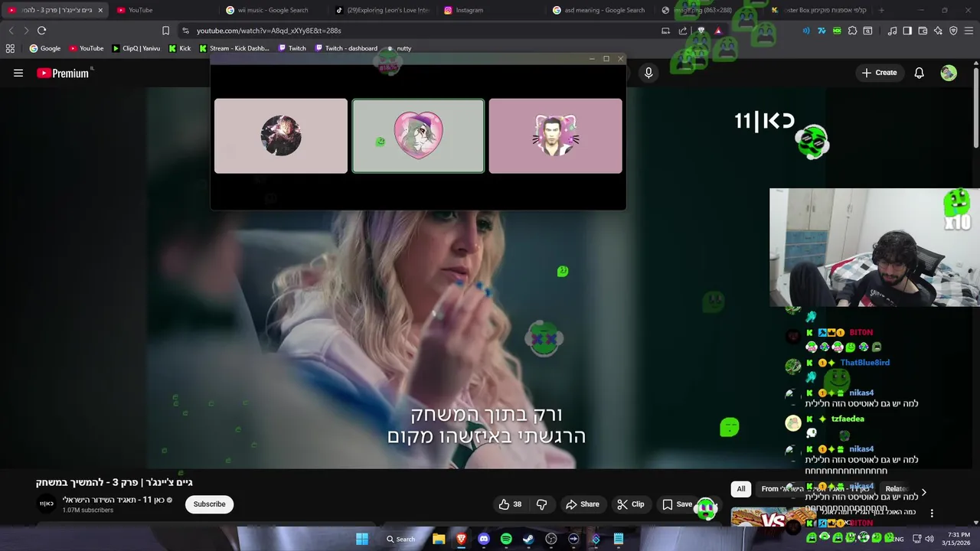Open Brave main hamburger menu
Image resolution: width=980 pixels, height=551 pixels.
coord(969,31)
